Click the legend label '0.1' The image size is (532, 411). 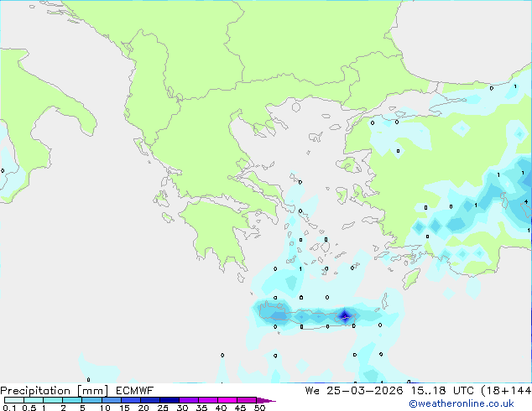click(x=9, y=408)
